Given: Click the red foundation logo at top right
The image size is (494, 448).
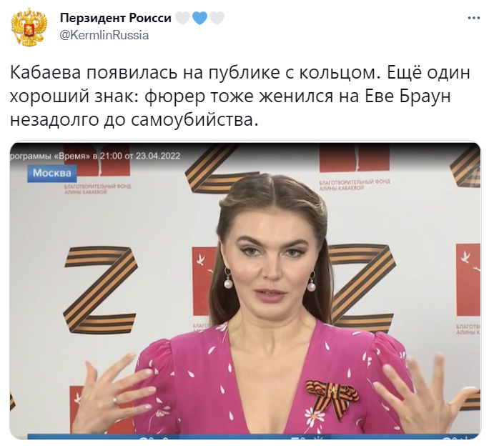Looking at the screenshot, I should point(355,159).
